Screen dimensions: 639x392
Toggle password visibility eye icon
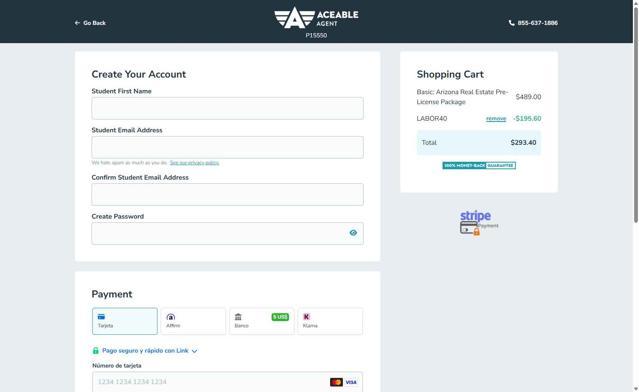[x=353, y=233]
